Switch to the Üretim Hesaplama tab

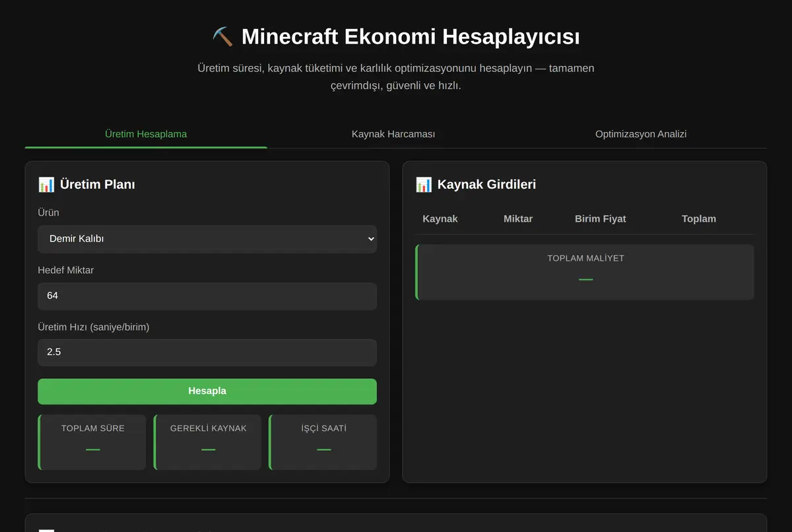146,134
